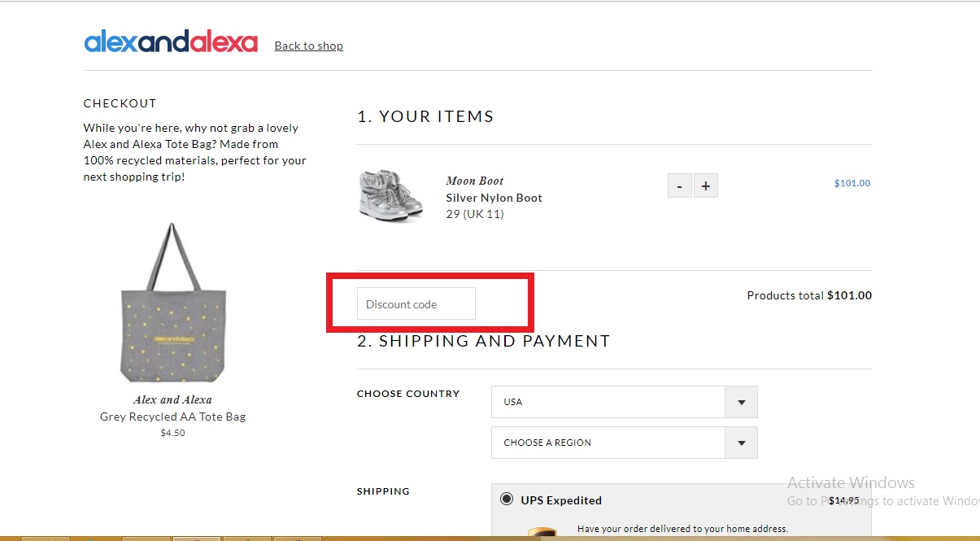Open the silver Moon Boot product image

tap(391, 196)
